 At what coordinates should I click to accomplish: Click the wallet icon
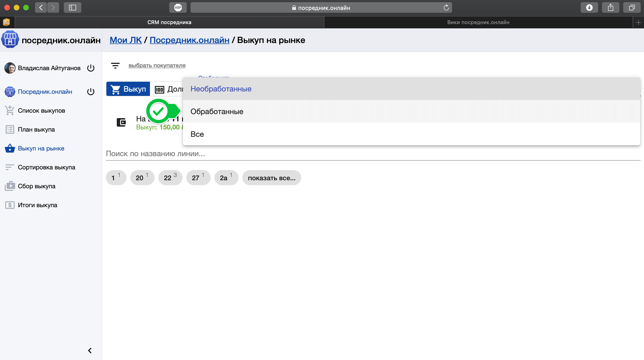(121, 122)
